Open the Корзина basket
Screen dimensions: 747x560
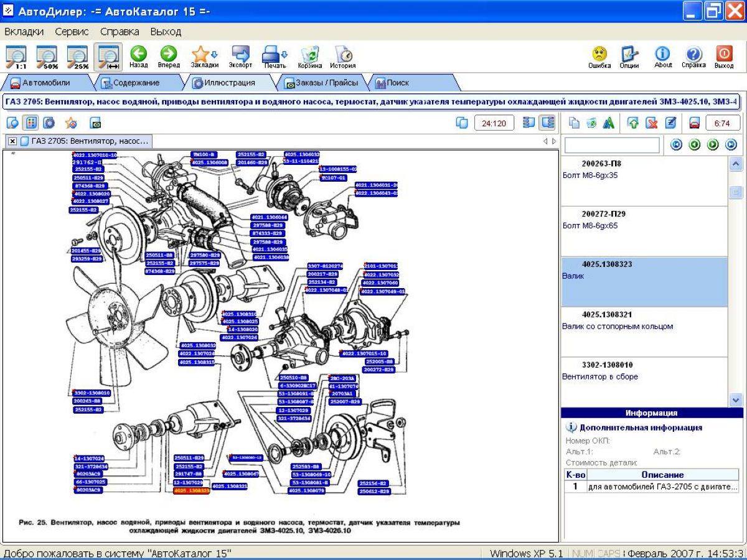(x=310, y=57)
